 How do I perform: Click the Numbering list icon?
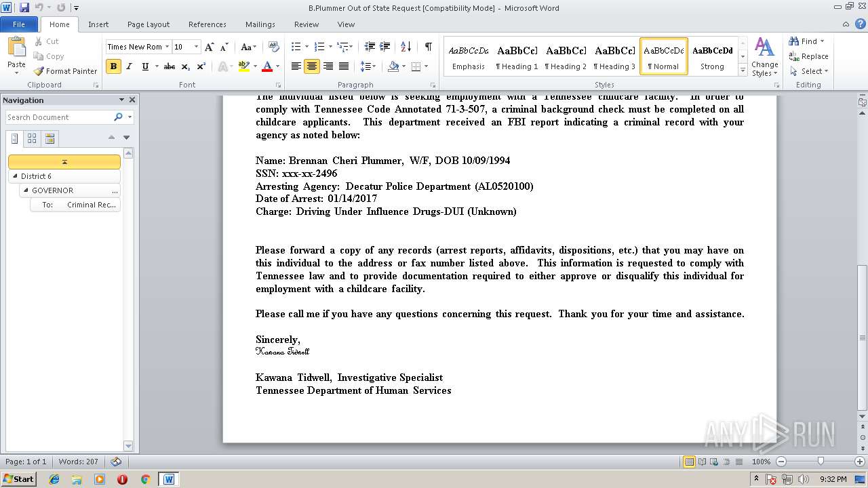tap(320, 47)
